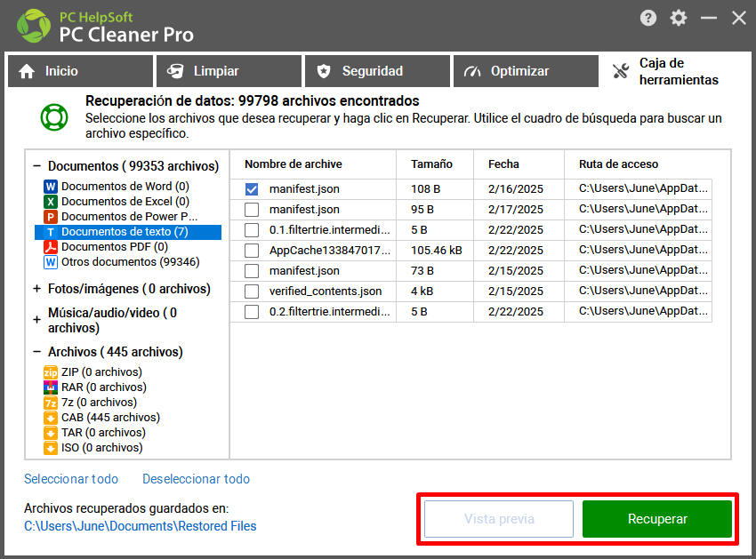Click the 105.46 kB size cell
756x559 pixels.
coord(437,251)
